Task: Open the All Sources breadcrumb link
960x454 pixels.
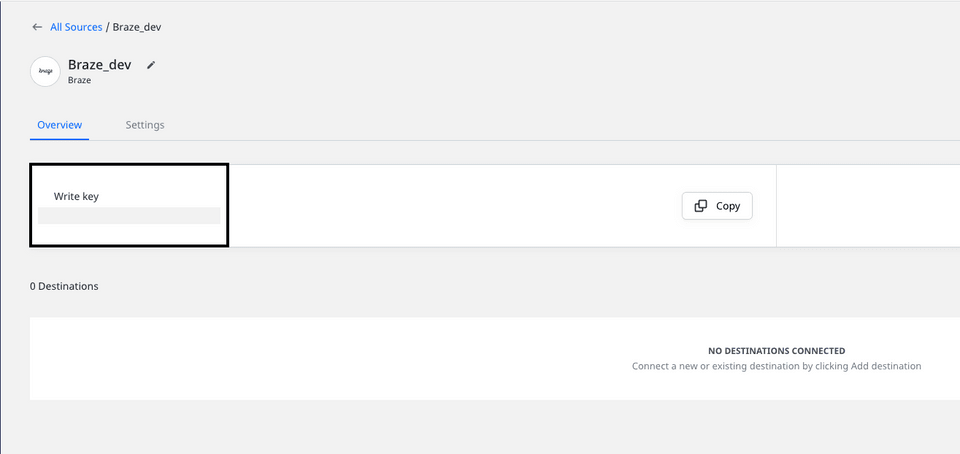Action: pos(76,27)
